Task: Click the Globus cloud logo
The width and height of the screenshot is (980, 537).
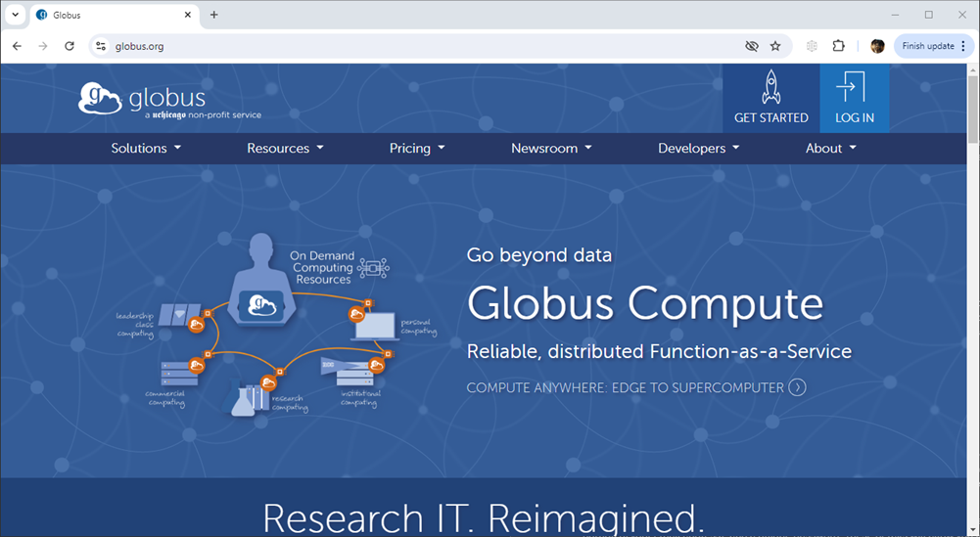Action: click(x=100, y=98)
